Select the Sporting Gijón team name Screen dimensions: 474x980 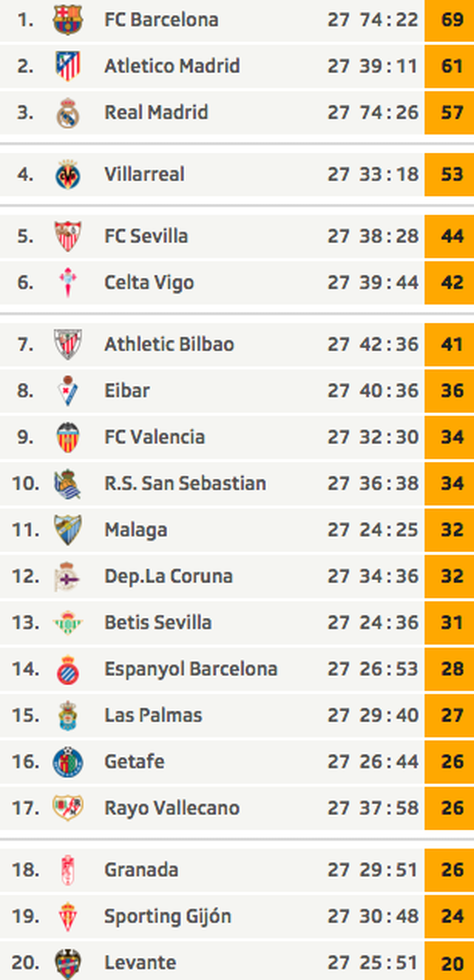click(168, 916)
